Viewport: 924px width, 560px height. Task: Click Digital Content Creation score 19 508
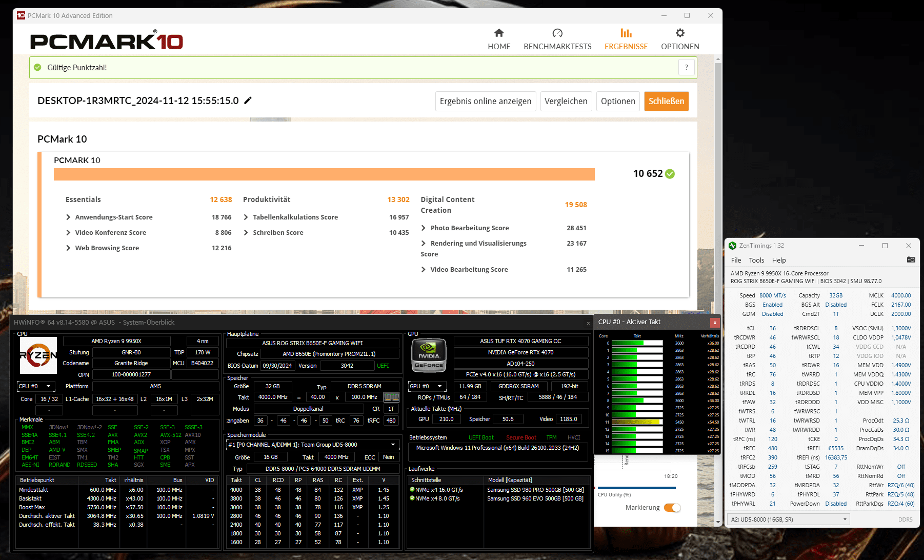(x=576, y=205)
